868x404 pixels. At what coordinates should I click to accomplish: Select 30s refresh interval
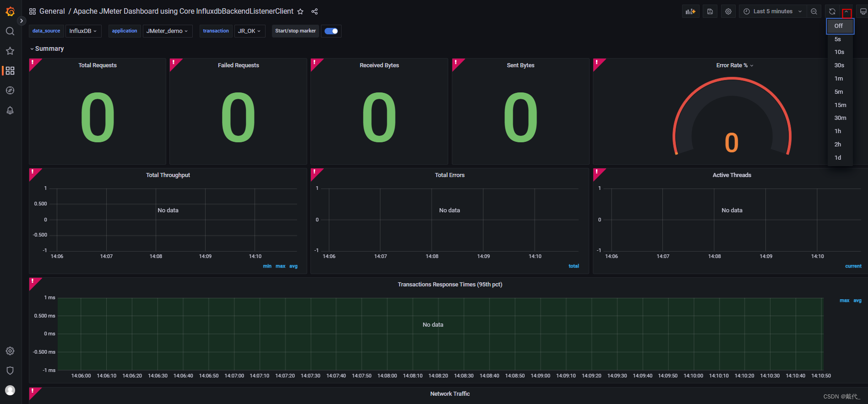tap(840, 65)
